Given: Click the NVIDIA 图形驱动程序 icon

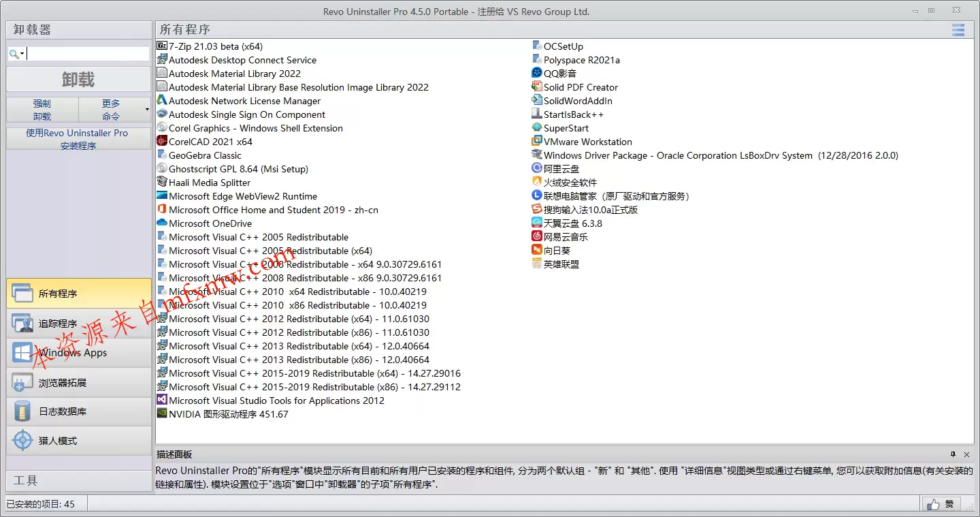Looking at the screenshot, I should click(x=162, y=413).
